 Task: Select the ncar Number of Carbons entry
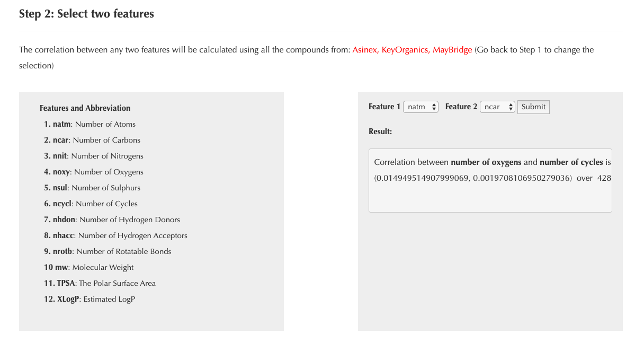[x=92, y=140]
